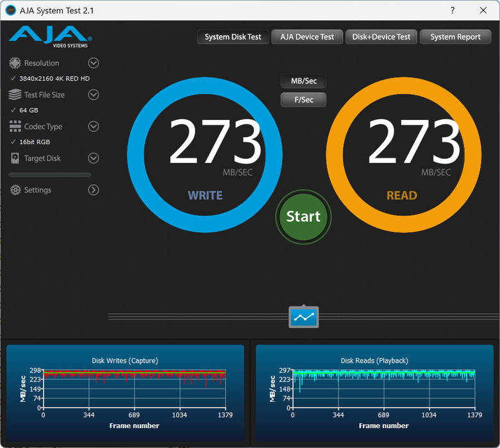This screenshot has width=500, height=448.
Task: Click the Disk Writes (Capture) graph
Action: [x=125, y=393]
